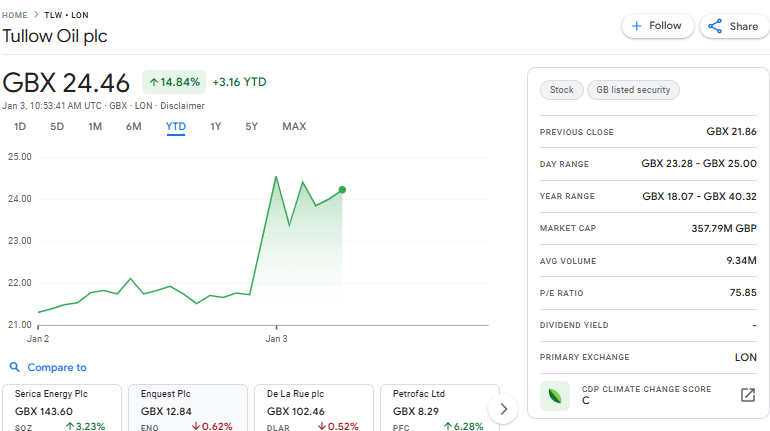Click the GBX 24.46 price
Image resolution: width=770 pixels, height=431 pixels.
(x=66, y=82)
